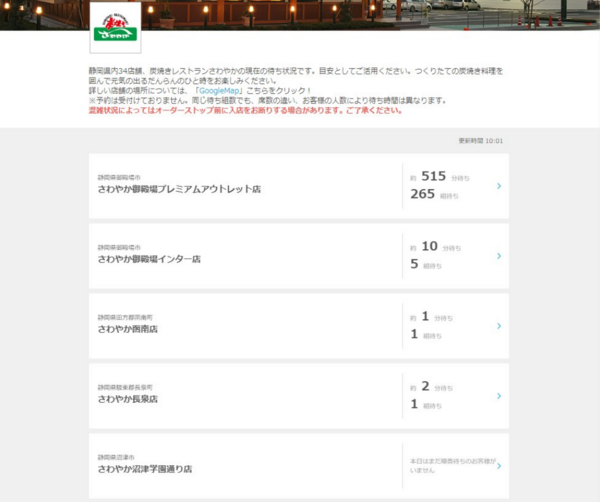This screenshot has height=502, width=600.
Task: Open chevron on the 函南店 row
Action: (498, 326)
